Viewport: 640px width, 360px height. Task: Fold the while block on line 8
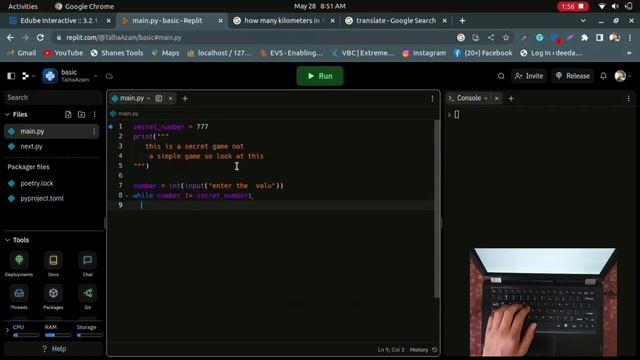(x=127, y=196)
